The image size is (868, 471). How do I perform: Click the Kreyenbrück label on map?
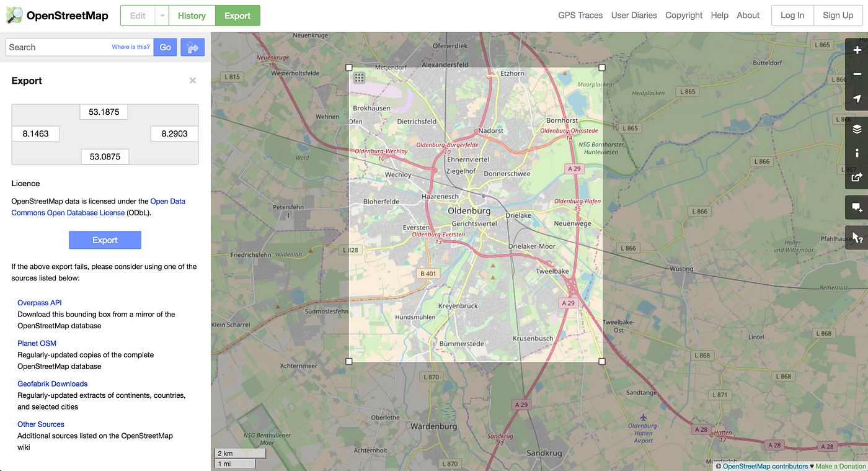click(458, 306)
